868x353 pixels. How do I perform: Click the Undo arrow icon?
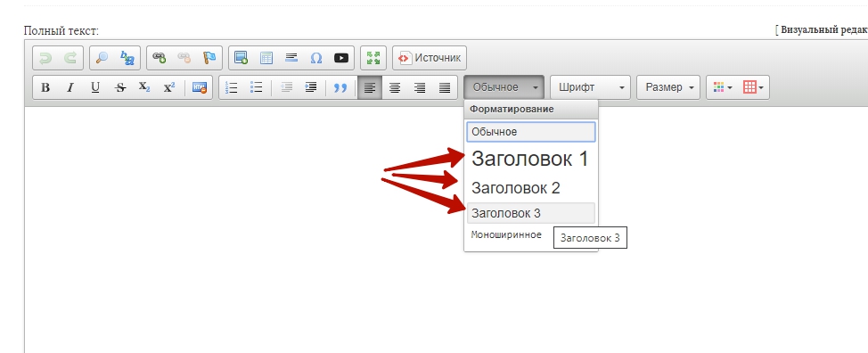point(46,58)
